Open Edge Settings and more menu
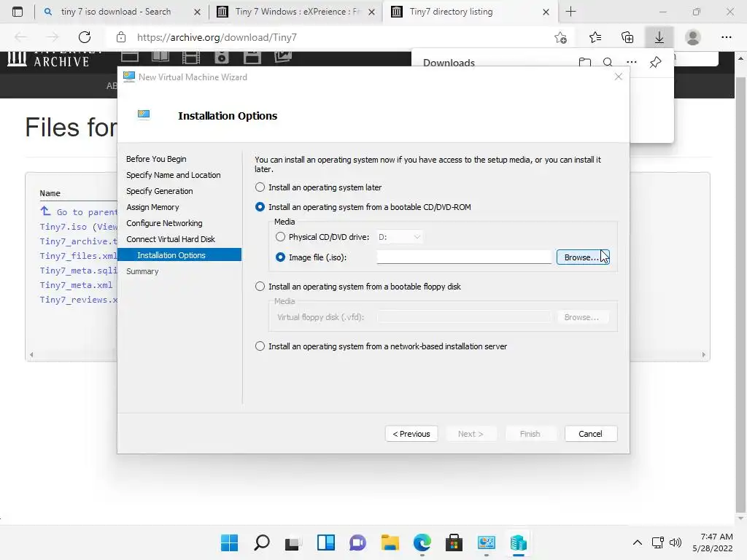Image resolution: width=747 pixels, height=560 pixels. coord(726,37)
